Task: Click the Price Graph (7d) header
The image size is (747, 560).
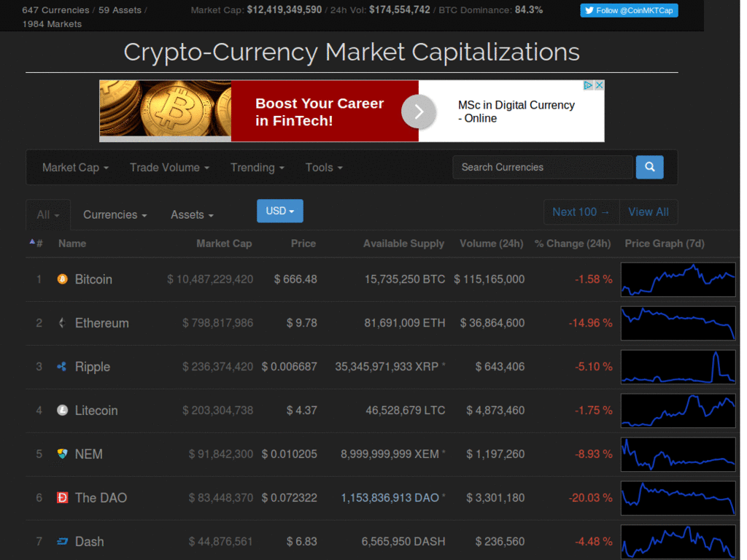Action: click(x=664, y=244)
